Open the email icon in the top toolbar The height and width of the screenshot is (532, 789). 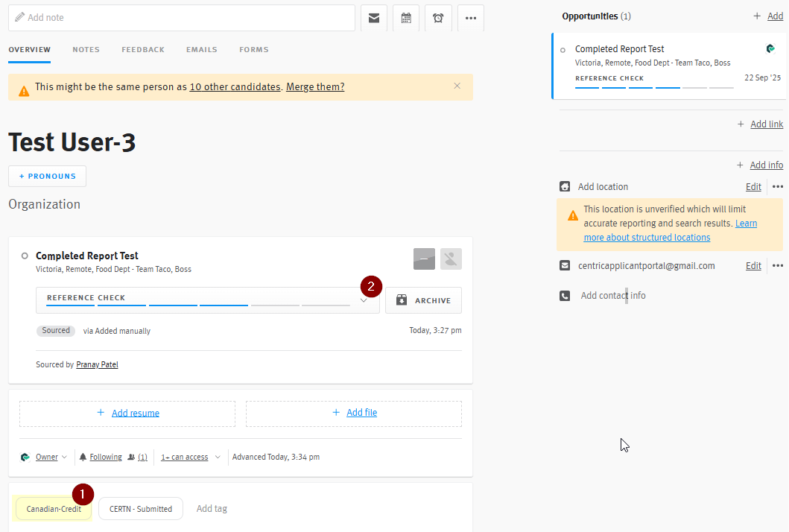374,18
